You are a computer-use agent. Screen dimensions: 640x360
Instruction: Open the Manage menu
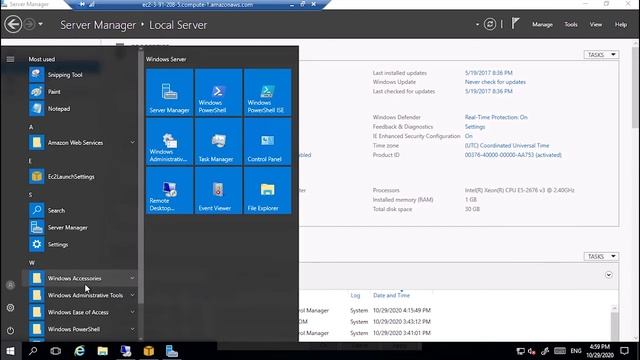click(542, 24)
